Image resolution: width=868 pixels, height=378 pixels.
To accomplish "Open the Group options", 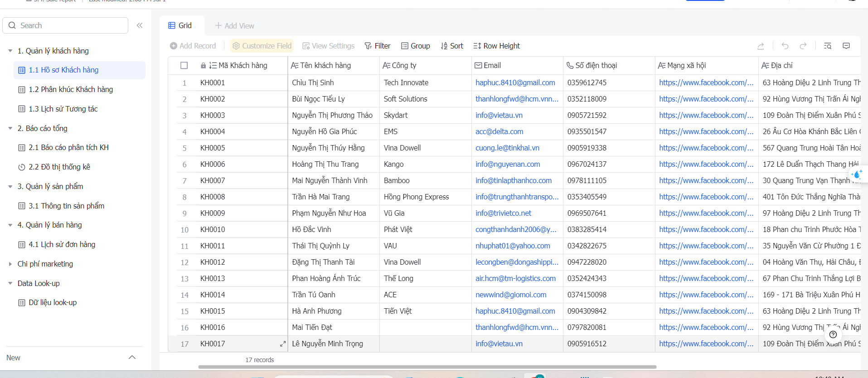I will (x=416, y=46).
